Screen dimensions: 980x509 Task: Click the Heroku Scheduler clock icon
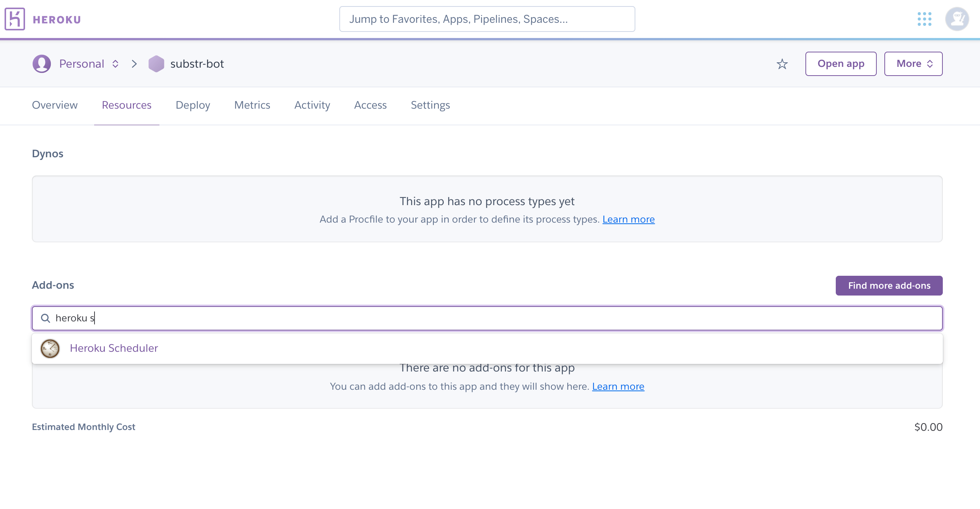(x=50, y=348)
